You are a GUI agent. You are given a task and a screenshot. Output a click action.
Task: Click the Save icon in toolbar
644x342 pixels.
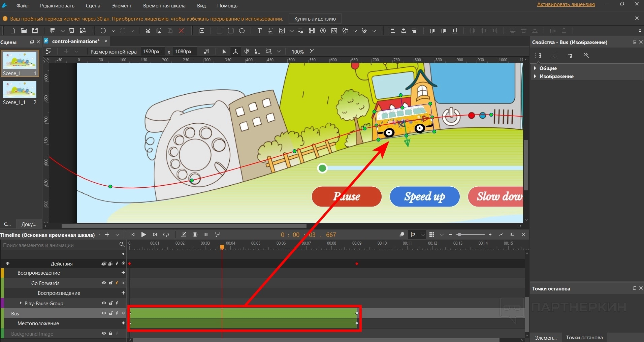point(35,31)
